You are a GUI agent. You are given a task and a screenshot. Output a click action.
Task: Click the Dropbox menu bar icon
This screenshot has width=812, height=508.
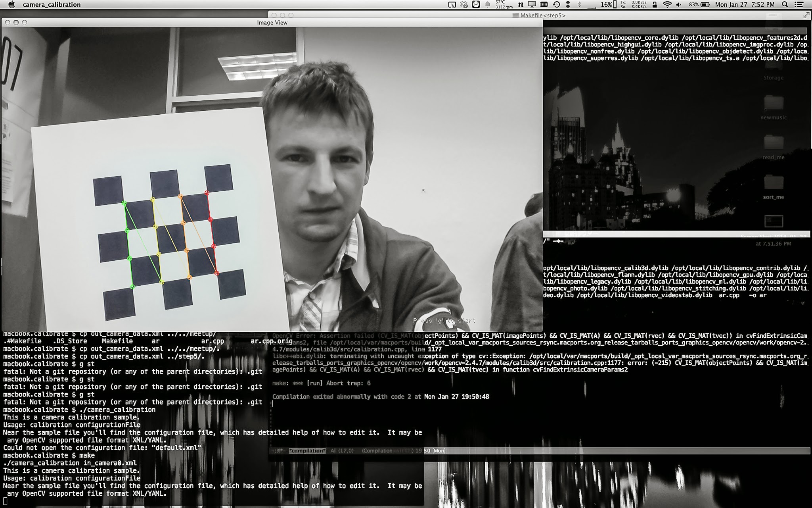click(464, 5)
